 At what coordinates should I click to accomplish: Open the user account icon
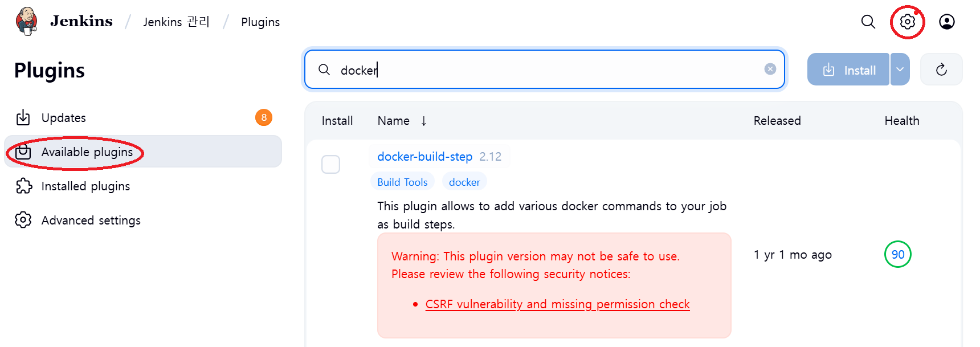coord(946,22)
